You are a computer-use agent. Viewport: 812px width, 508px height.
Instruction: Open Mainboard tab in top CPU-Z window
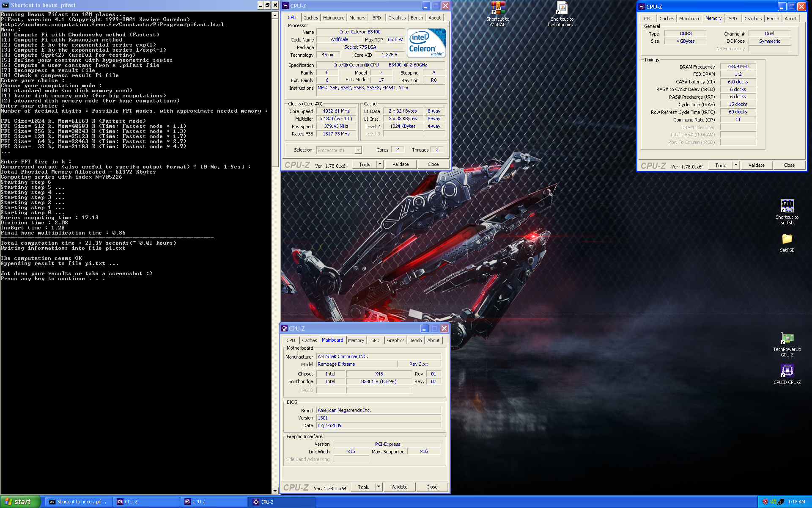tap(334, 18)
